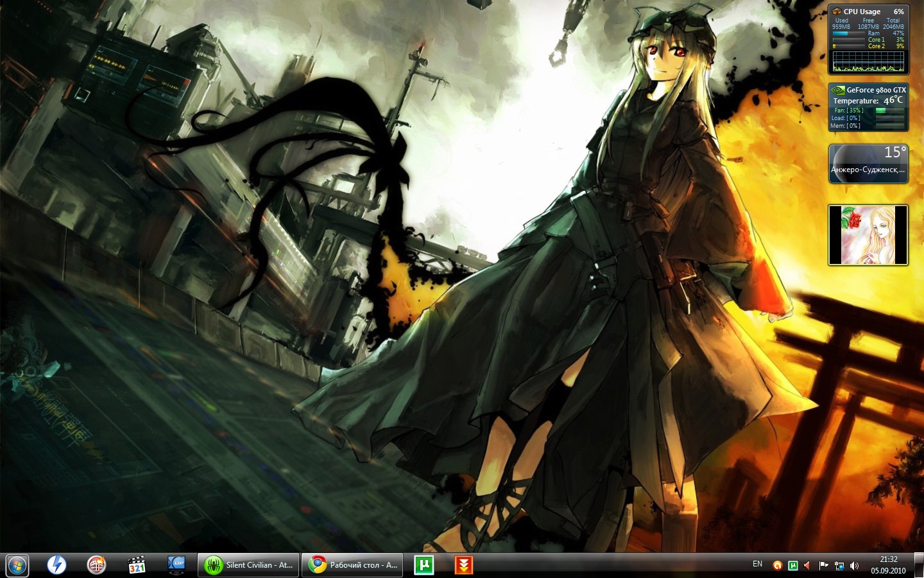Open the network connection tray icon

pos(839,566)
